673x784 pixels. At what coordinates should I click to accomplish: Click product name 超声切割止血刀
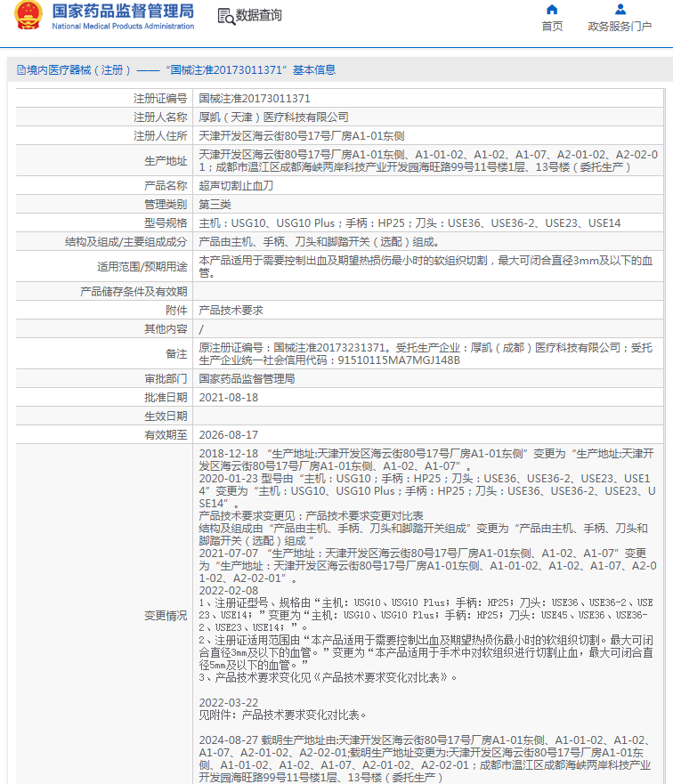[x=236, y=186]
